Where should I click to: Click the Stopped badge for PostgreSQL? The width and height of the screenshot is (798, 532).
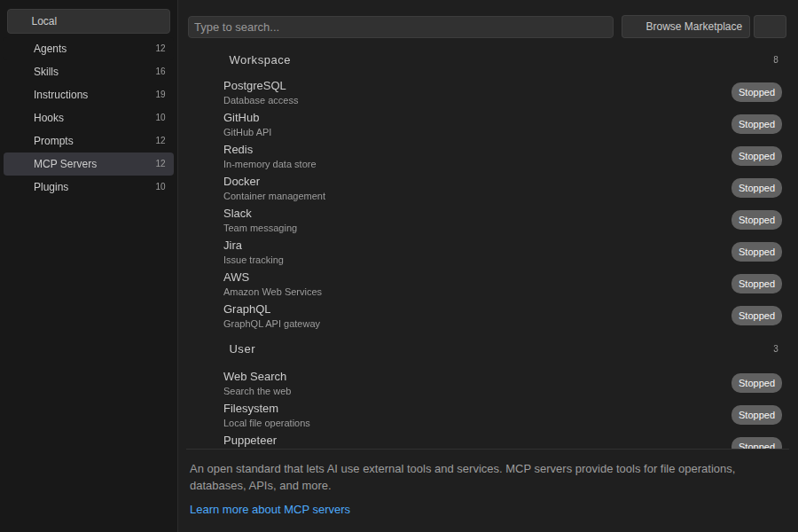757,92
